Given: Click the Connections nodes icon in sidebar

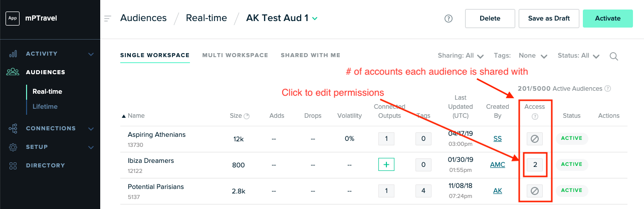Looking at the screenshot, I should (x=14, y=128).
